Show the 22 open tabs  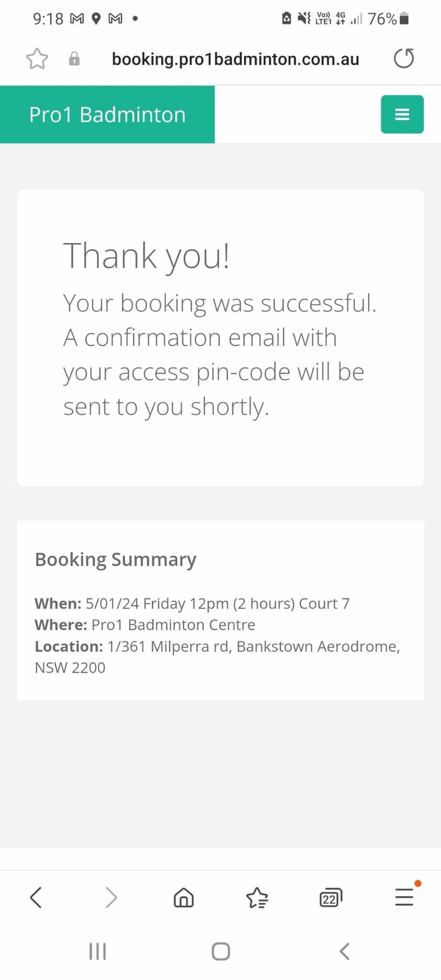[330, 898]
